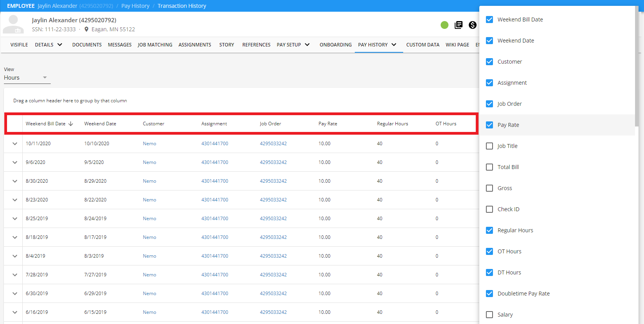The image size is (644, 324).
Task: Uncheck the OT Hours column checkbox
Action: point(489,251)
